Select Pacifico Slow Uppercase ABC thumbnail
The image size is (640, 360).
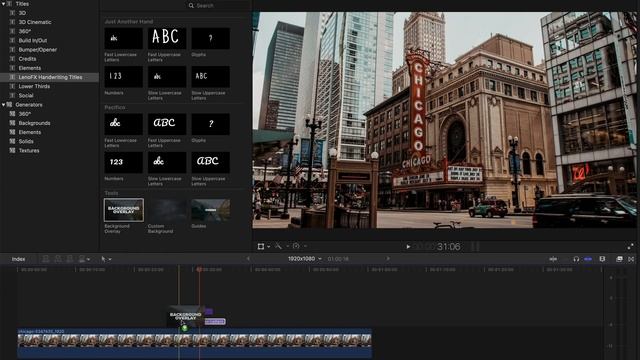(211, 162)
